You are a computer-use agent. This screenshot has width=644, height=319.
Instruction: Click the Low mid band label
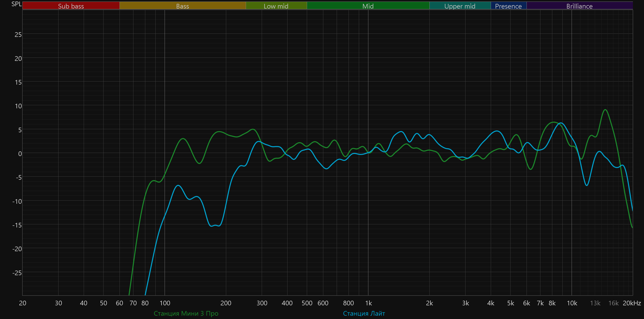click(276, 6)
